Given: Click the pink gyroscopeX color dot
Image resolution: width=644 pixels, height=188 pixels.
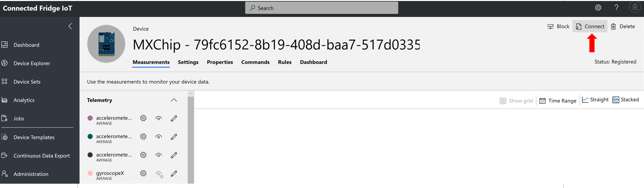Looking at the screenshot, I should tap(90, 173).
